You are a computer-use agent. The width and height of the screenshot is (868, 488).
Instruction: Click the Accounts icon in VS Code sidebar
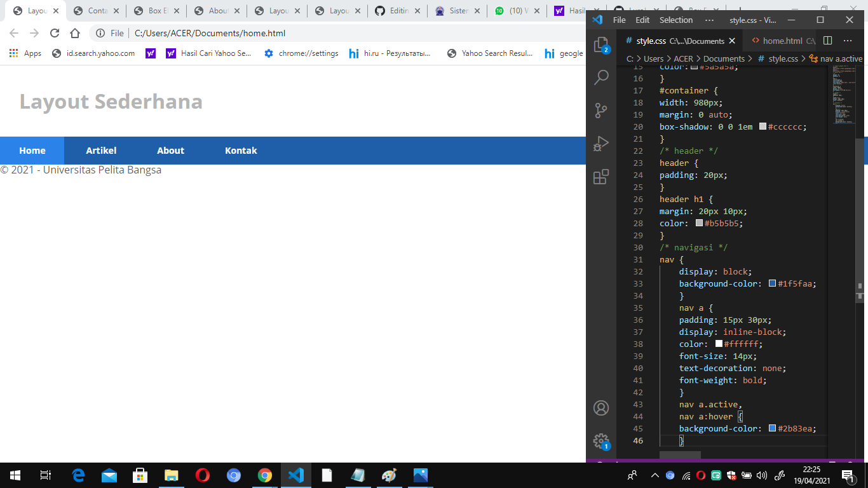(602, 408)
